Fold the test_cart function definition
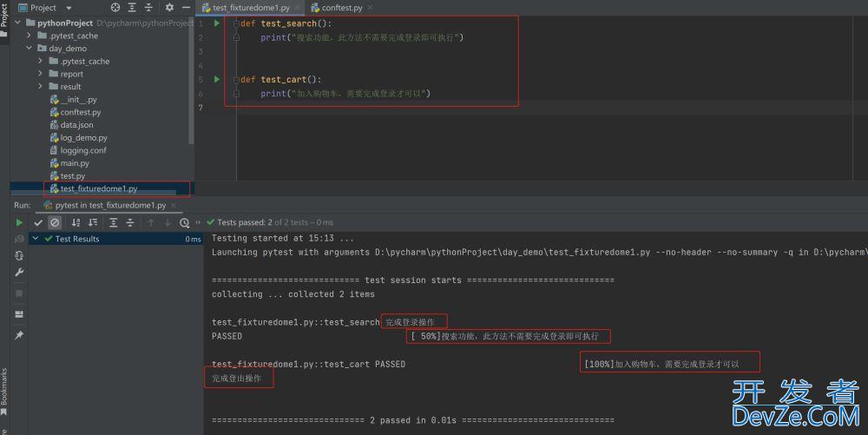Viewport: 868px width, 435px height. pos(236,79)
